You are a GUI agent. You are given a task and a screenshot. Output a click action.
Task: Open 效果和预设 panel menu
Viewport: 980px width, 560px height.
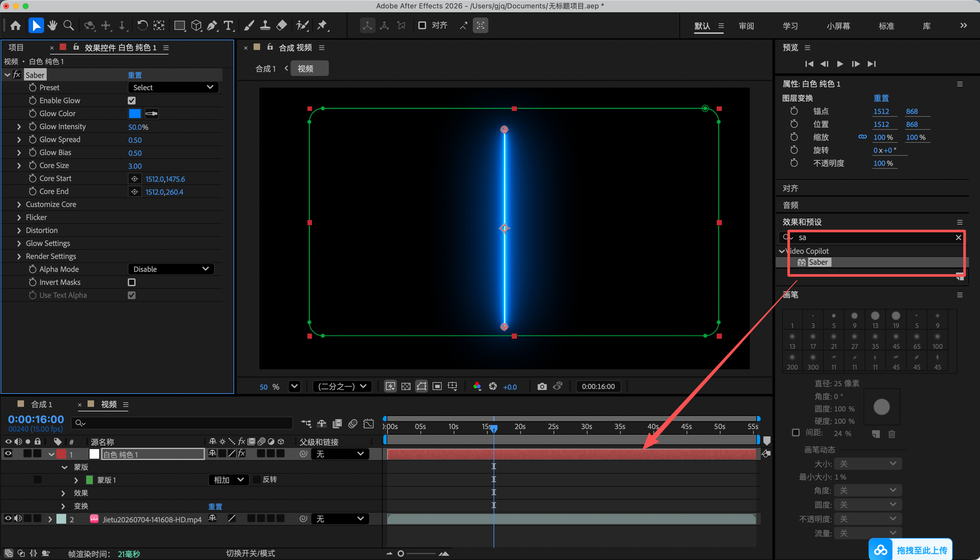pyautogui.click(x=960, y=222)
